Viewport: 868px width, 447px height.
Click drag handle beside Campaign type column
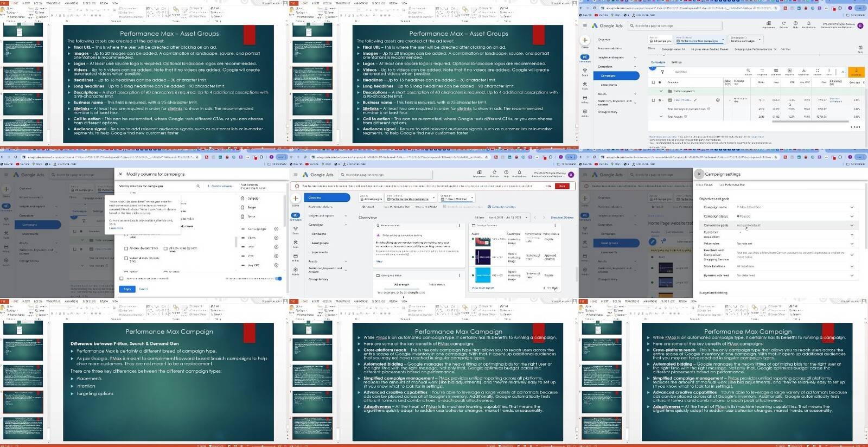(242, 229)
